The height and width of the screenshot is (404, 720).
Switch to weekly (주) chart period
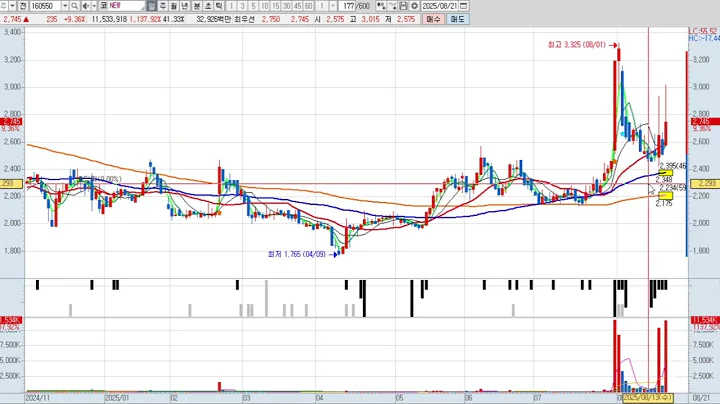[163, 6]
